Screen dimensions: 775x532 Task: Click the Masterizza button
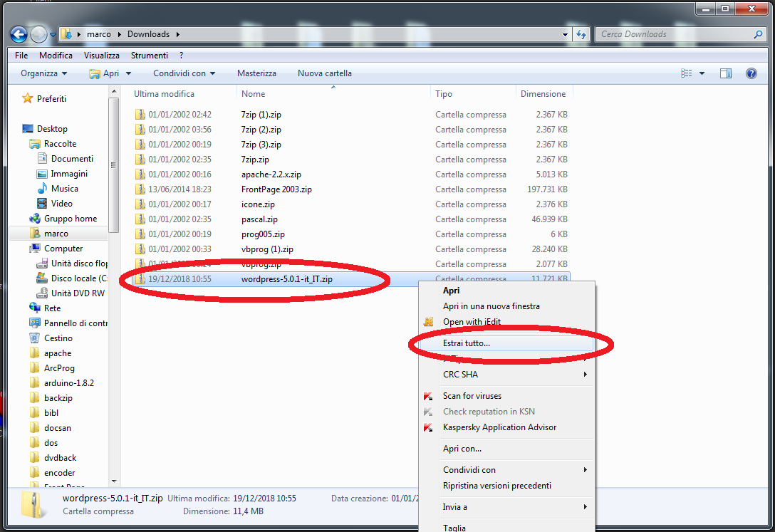point(256,73)
